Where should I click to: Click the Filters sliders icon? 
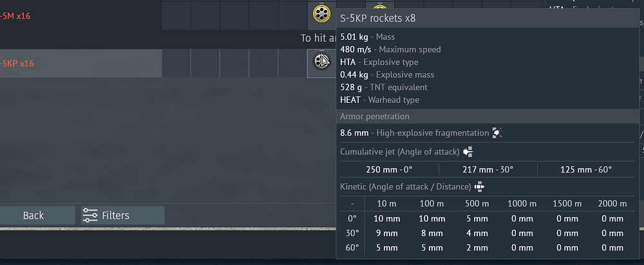click(x=91, y=215)
